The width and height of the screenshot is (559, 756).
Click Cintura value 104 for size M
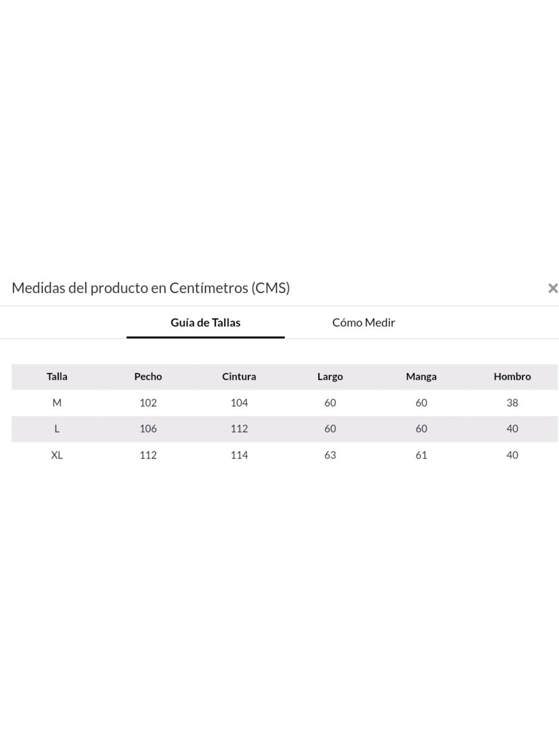(x=239, y=403)
